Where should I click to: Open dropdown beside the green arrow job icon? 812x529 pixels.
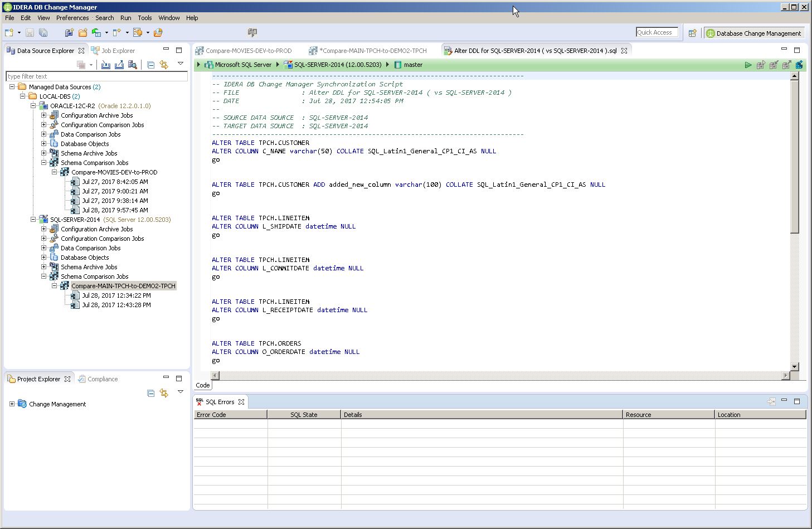coord(106,33)
